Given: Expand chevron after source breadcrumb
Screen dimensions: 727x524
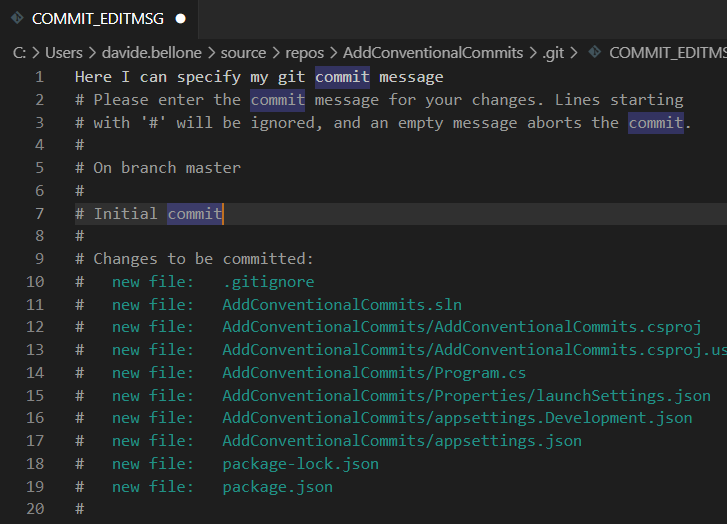Looking at the screenshot, I should pos(276,53).
